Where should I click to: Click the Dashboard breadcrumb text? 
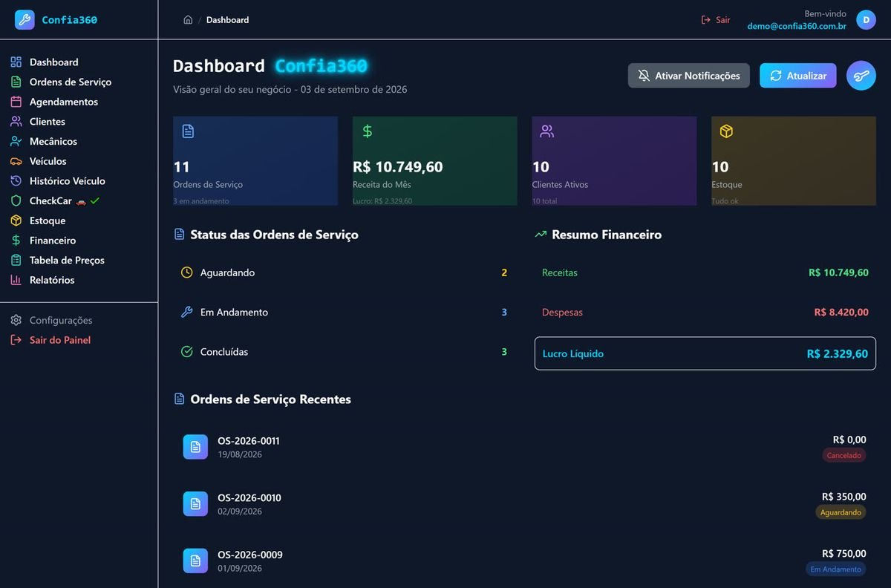pos(228,20)
